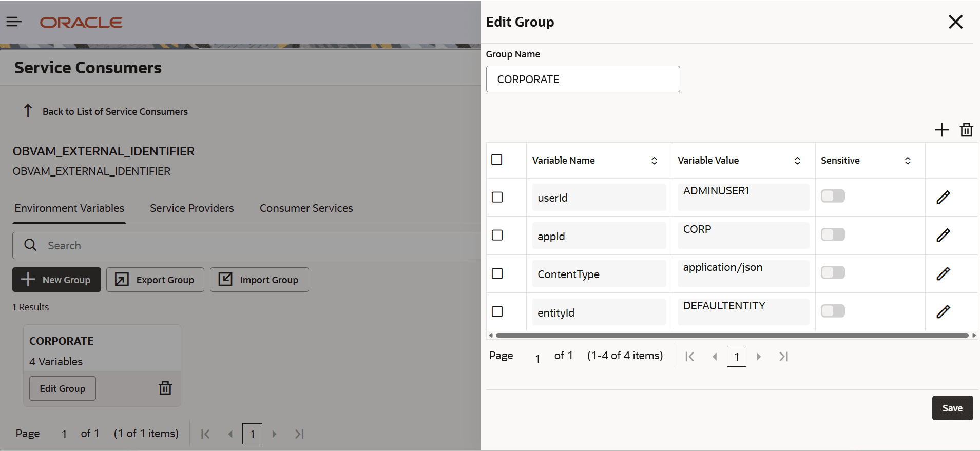Click the add variable plus icon

coord(941,130)
